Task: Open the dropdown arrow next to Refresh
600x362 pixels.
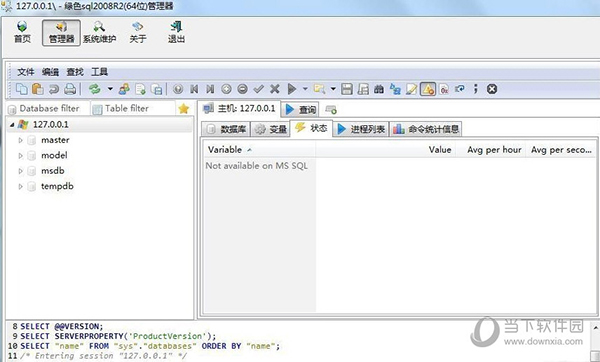Action: 110,89
